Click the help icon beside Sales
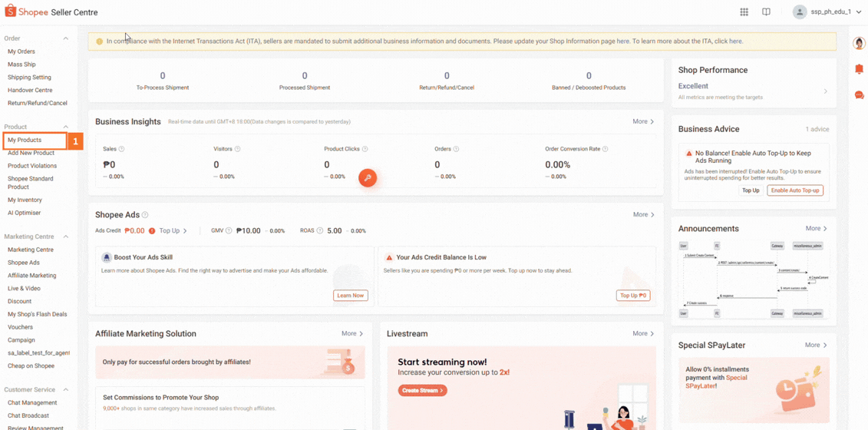The image size is (868, 430). pos(121,149)
